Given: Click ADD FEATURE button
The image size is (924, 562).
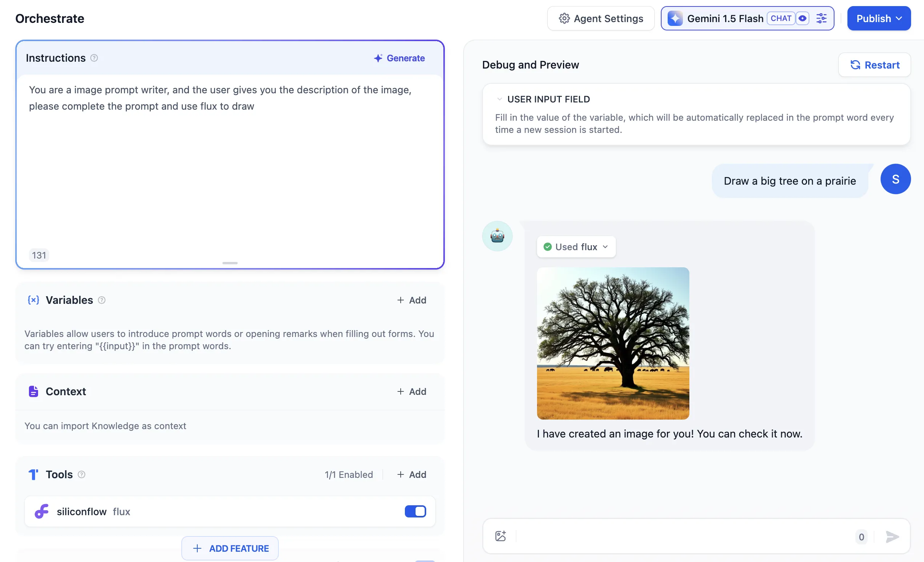Looking at the screenshot, I should tap(230, 548).
